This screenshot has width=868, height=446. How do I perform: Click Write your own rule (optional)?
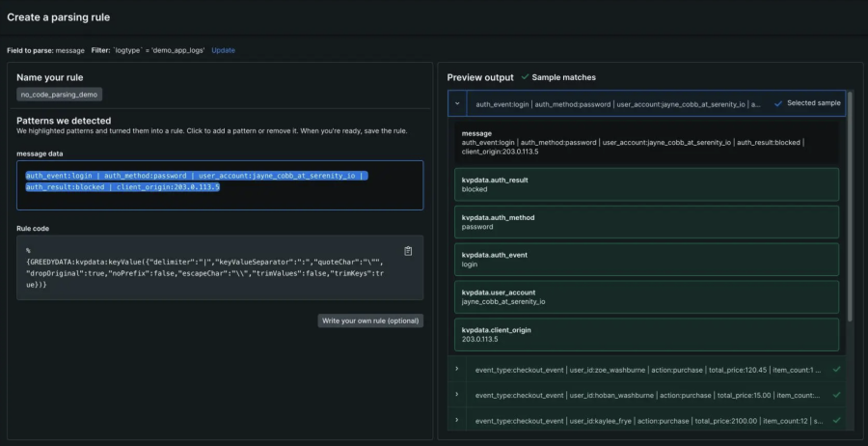point(370,321)
